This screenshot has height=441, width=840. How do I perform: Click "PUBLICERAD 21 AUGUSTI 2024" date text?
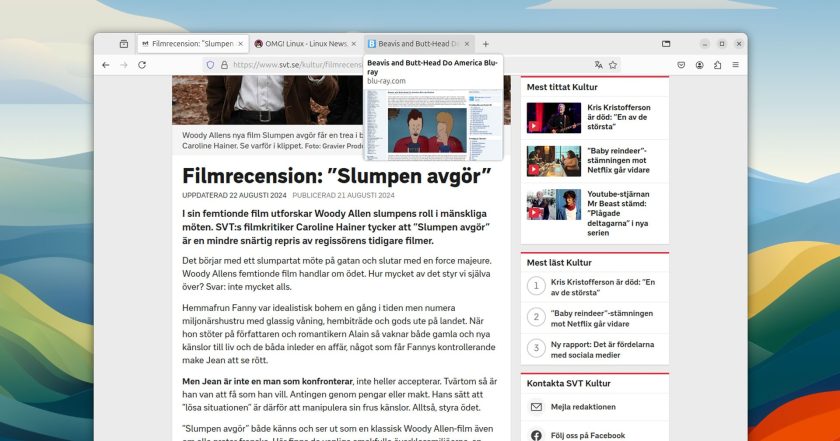click(x=343, y=195)
